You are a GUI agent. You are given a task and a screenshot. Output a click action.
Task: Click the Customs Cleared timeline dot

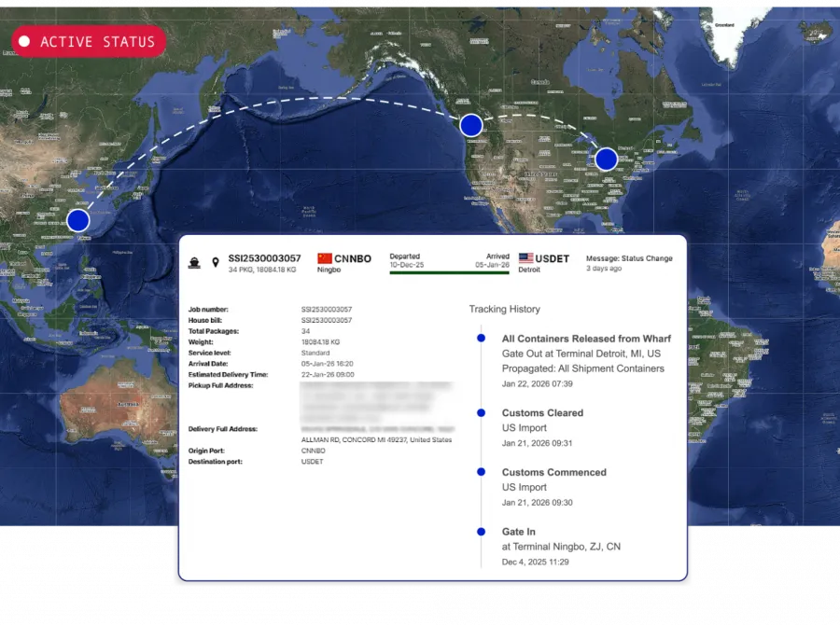point(480,413)
